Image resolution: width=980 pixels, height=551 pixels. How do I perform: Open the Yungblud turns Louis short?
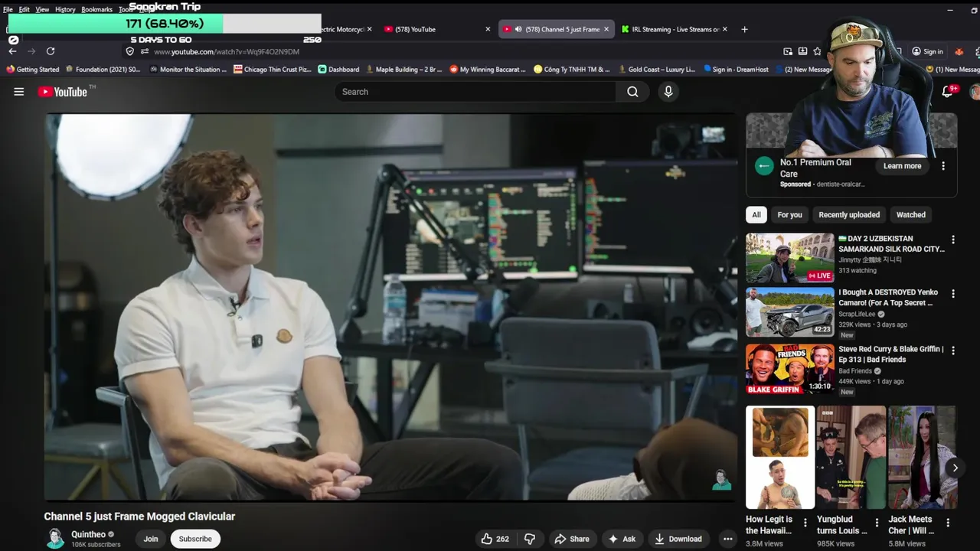[851, 458]
